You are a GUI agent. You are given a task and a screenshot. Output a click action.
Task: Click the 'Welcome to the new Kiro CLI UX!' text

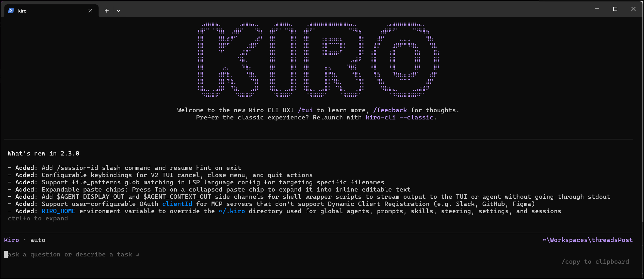(x=235, y=110)
